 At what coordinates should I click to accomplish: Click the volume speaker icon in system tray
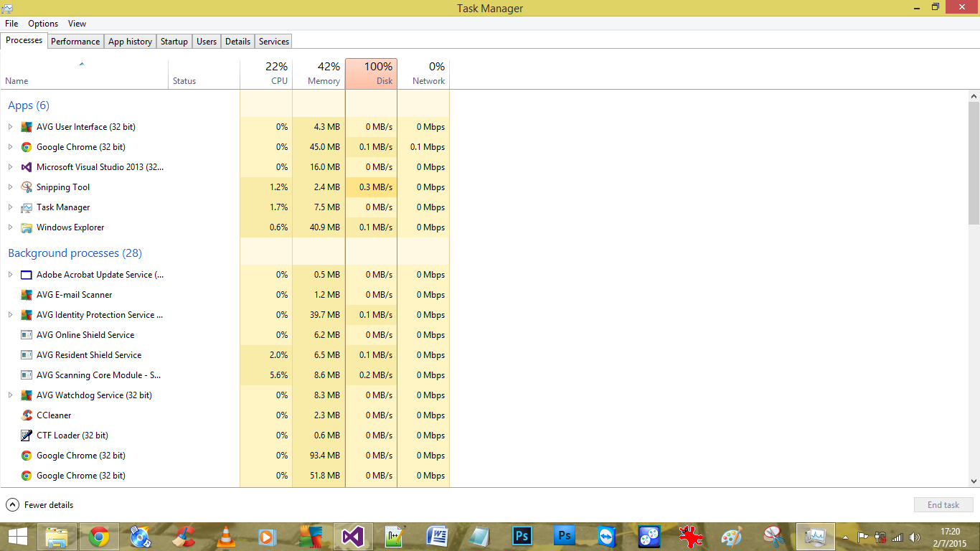pos(915,537)
